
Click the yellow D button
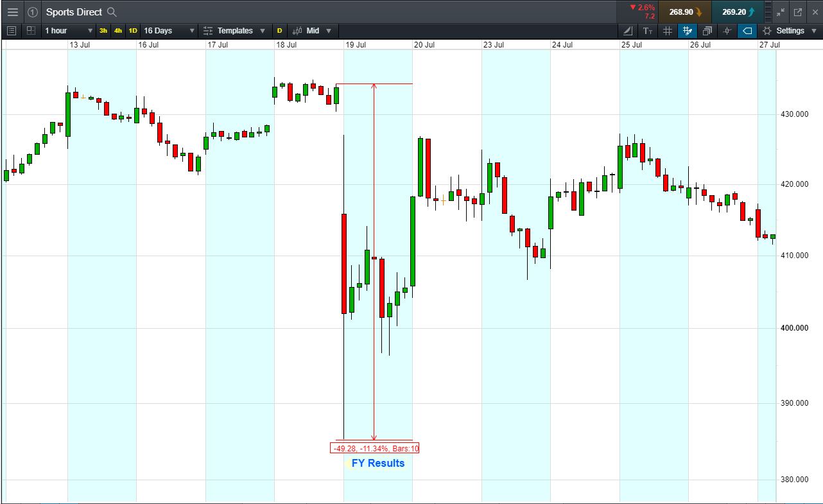[x=279, y=31]
